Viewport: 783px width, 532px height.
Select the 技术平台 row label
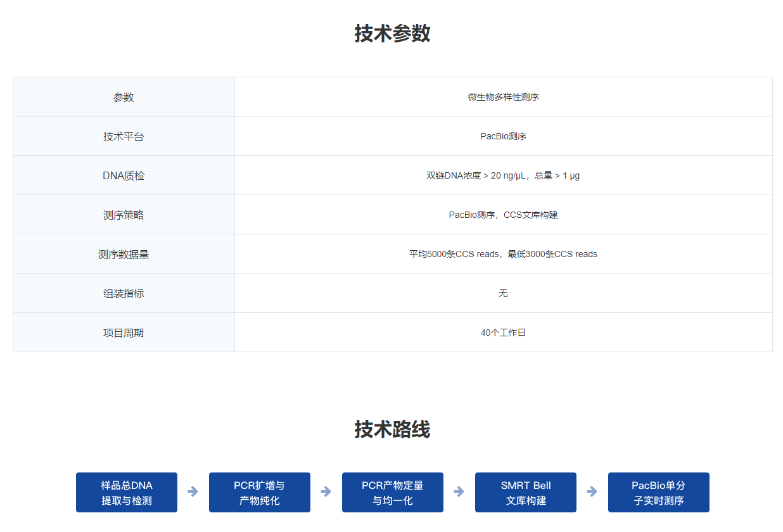[x=124, y=136]
